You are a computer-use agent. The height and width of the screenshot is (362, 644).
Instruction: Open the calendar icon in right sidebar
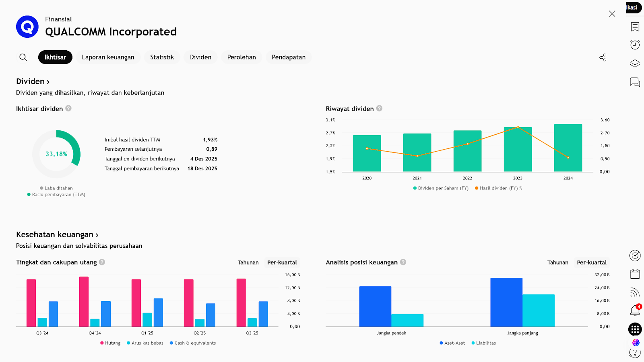635,274
